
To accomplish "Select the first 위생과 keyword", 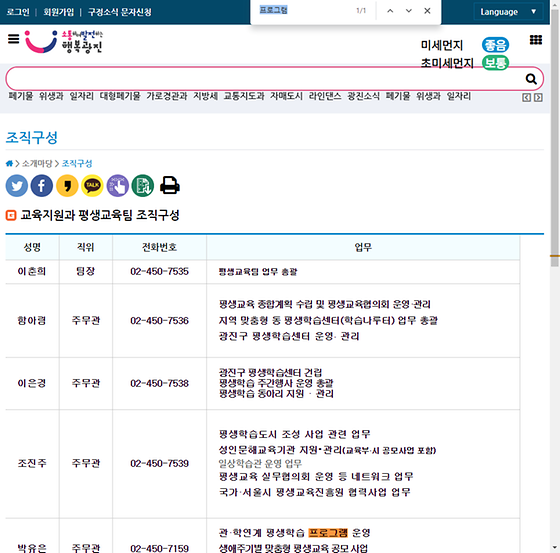I will click(x=51, y=96).
